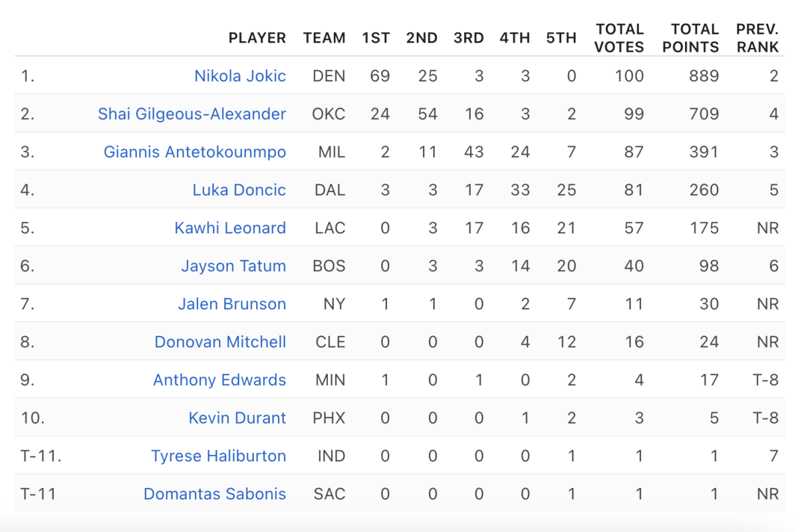Click the TEAM column header

tap(325, 38)
